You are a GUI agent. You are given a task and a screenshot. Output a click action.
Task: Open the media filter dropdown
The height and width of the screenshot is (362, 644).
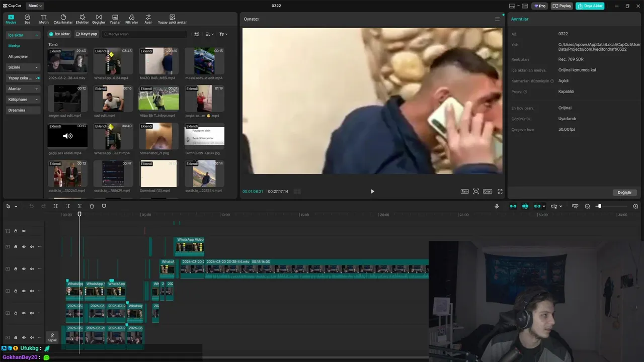tap(223, 34)
